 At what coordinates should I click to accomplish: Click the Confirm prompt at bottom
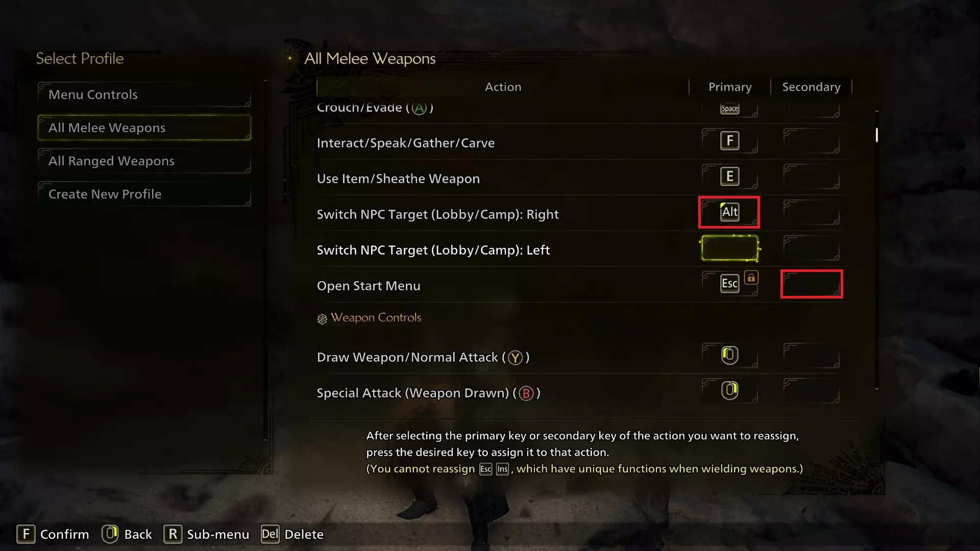click(x=53, y=534)
